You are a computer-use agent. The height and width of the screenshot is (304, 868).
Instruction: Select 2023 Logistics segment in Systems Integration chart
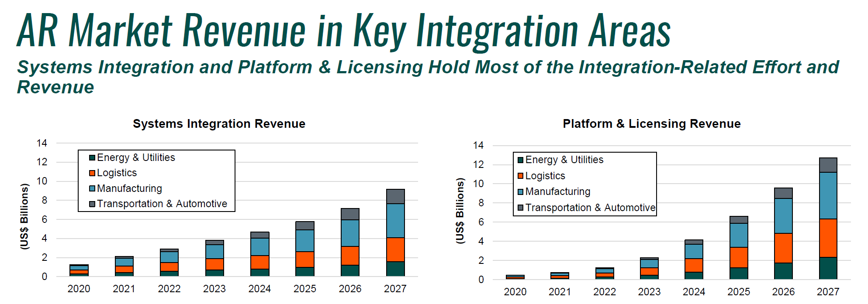tap(214, 264)
